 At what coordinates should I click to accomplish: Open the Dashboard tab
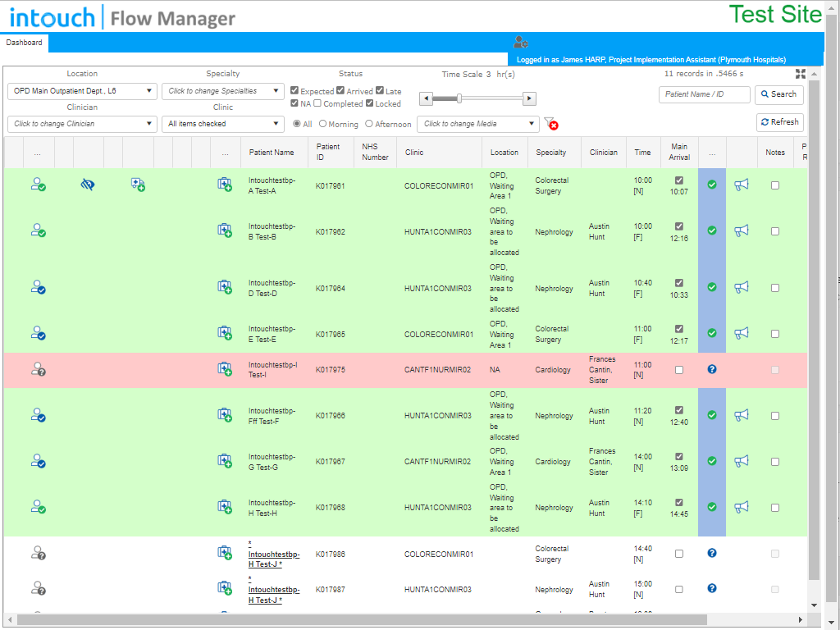click(x=24, y=43)
